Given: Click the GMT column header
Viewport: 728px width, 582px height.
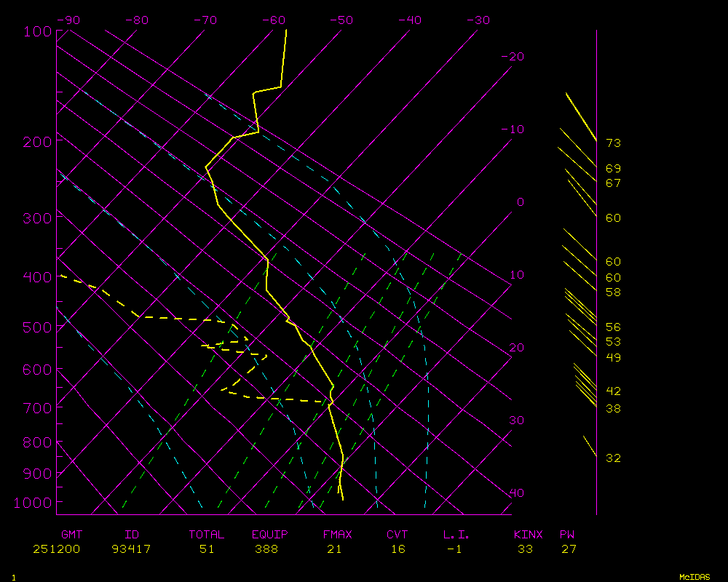Looking at the screenshot, I should coord(71,535).
